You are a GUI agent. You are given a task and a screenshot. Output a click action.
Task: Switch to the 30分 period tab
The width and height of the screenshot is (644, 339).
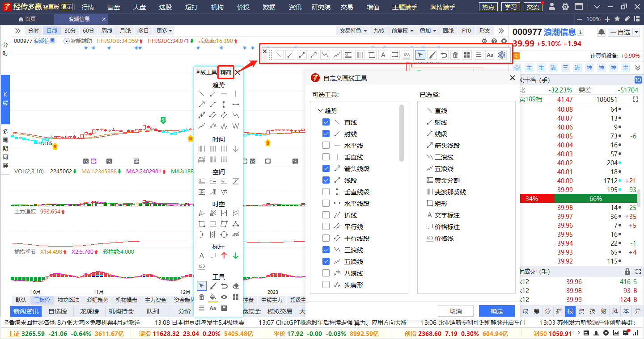(x=70, y=31)
